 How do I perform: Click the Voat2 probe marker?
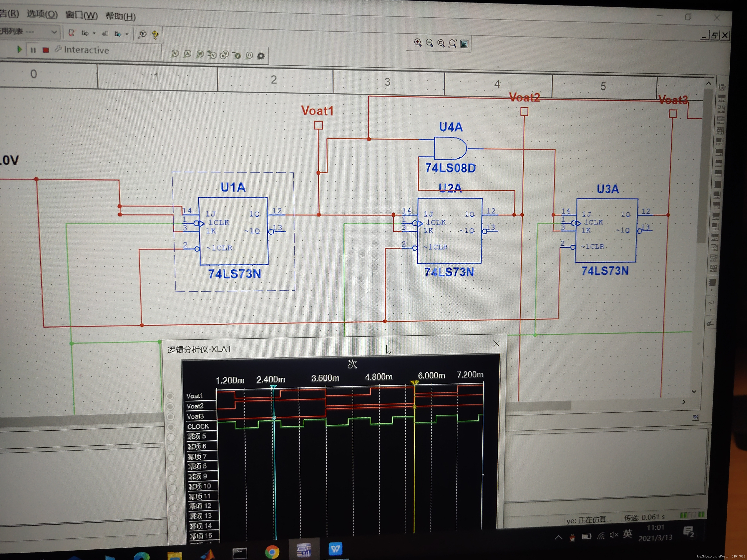[524, 111]
